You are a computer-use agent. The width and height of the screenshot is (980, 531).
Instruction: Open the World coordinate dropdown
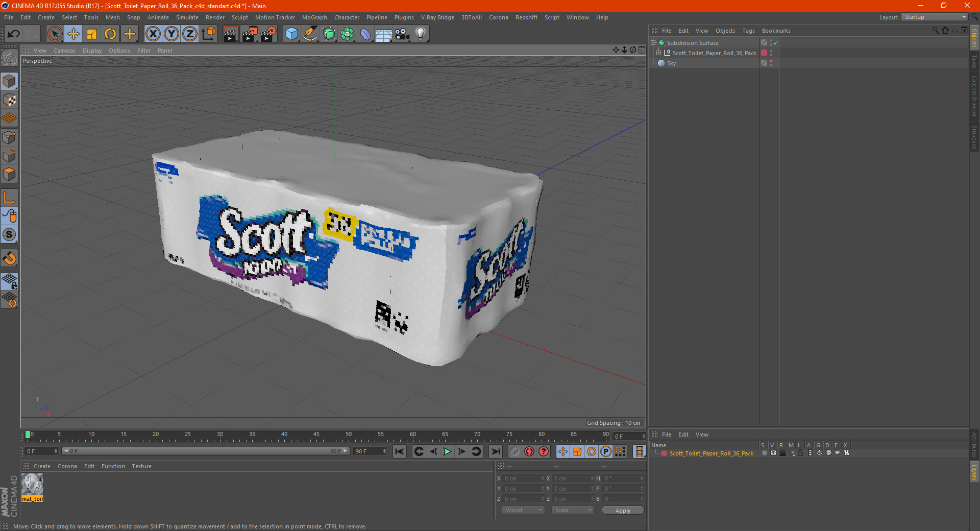(523, 510)
